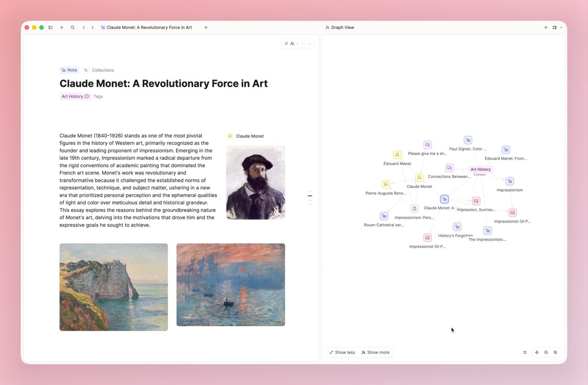
Task: Open the 'Impression, Sunrise' image node
Action: point(476,201)
